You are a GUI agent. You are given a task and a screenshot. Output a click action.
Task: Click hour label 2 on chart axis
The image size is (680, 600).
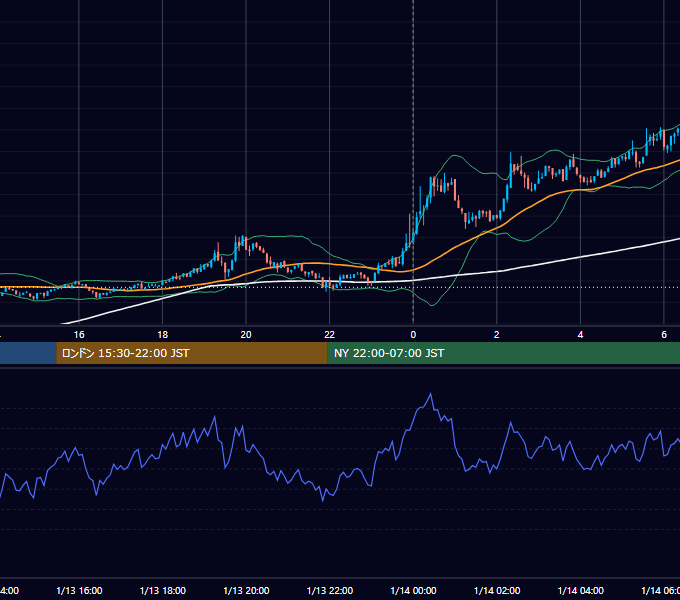[497, 335]
